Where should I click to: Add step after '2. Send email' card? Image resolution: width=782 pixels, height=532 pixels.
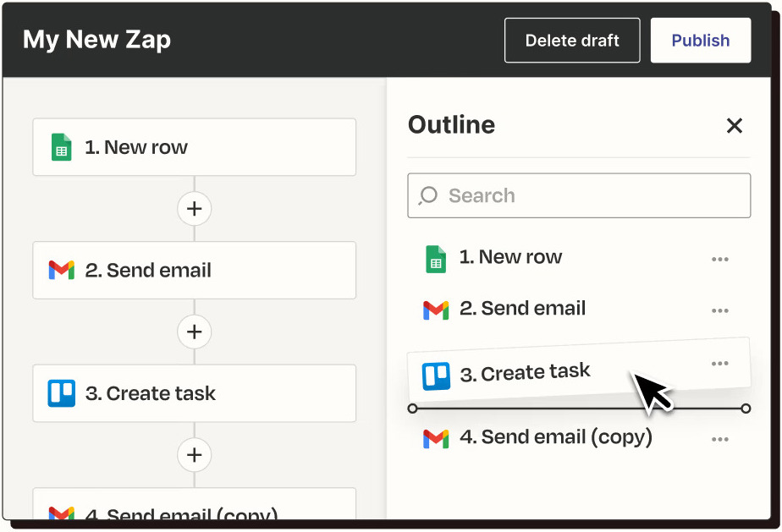pyautogui.click(x=194, y=332)
